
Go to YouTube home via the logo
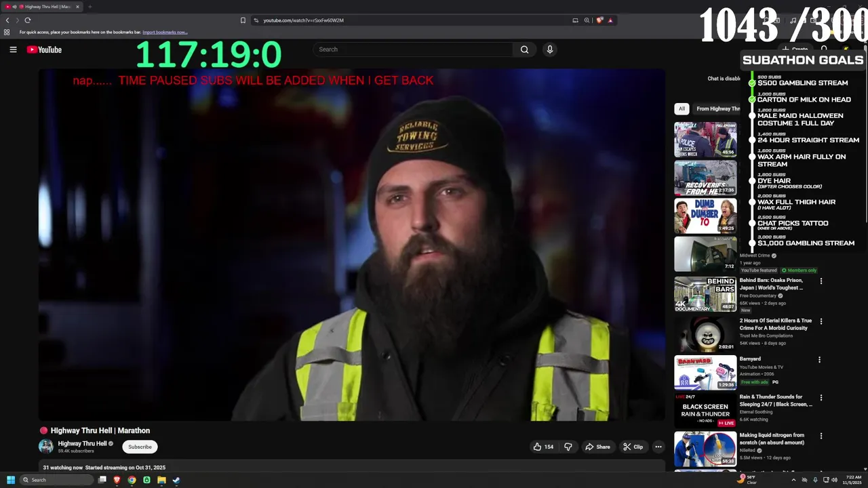pos(44,49)
